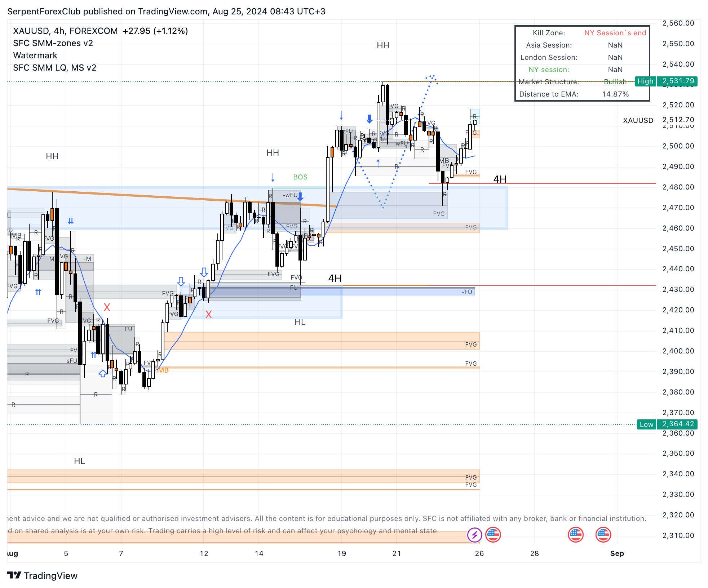Click the purple lightning event icon
The width and height of the screenshot is (708, 588).
(474, 535)
